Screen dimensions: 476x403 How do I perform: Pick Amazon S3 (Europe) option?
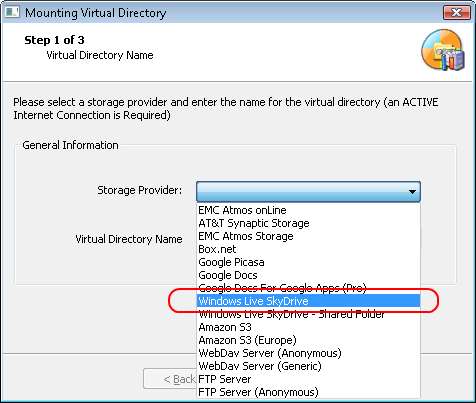point(308,340)
